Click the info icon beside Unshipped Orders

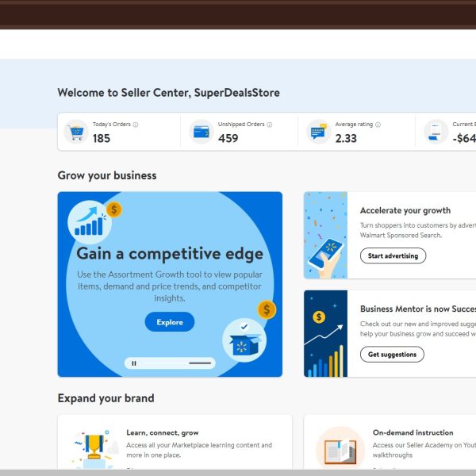tap(270, 125)
